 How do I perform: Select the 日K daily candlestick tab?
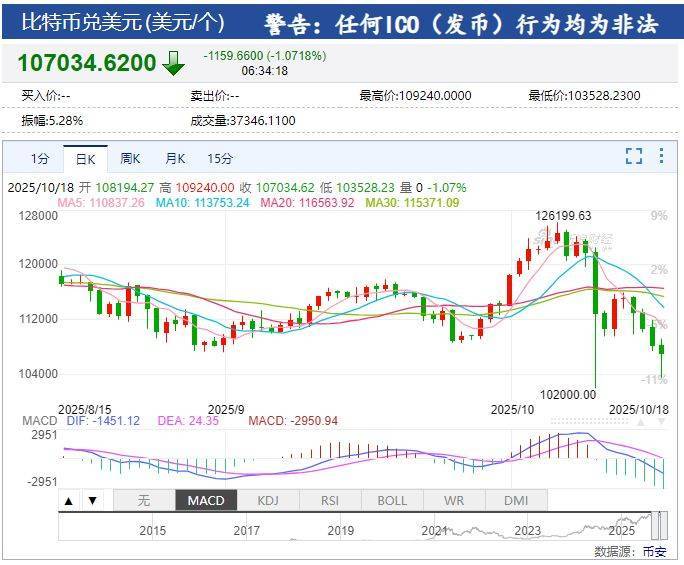tap(85, 158)
